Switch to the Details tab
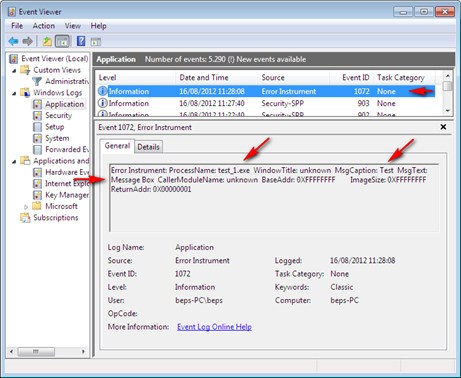The height and width of the screenshot is (378, 461). 148,147
